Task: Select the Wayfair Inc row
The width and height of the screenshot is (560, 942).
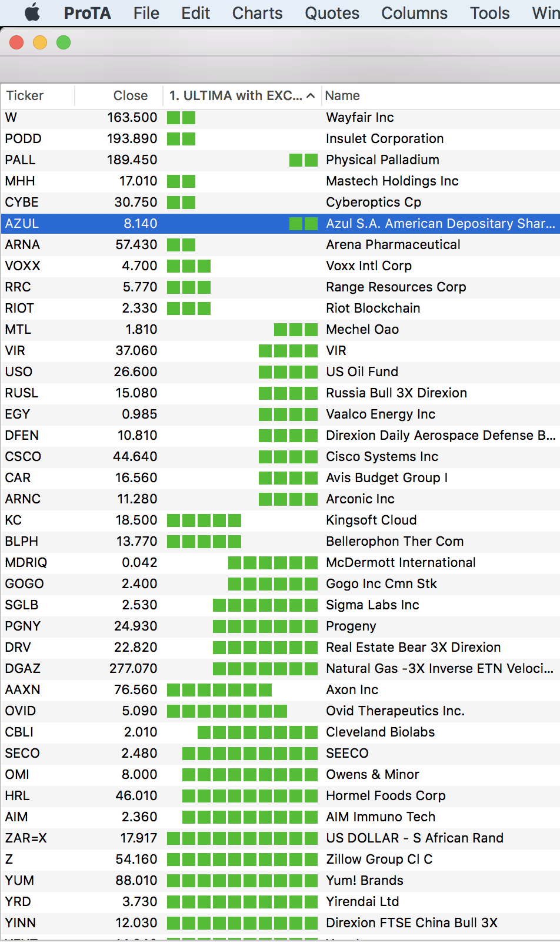Action: pyautogui.click(x=280, y=118)
